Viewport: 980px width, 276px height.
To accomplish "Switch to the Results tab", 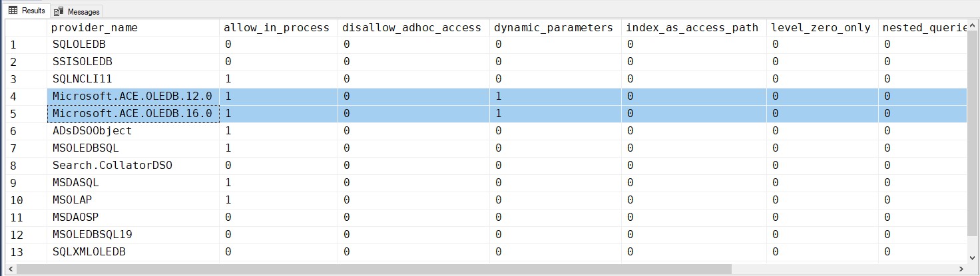I will point(27,11).
